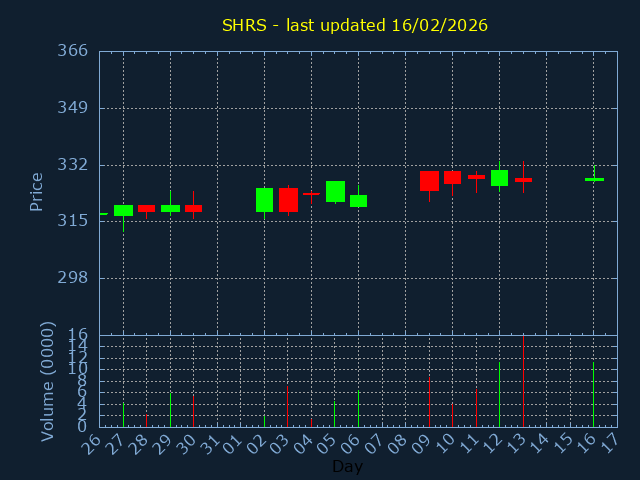The width and height of the screenshot is (640, 480).
Task: Click the red volume bar on day 10
Action: (x=452, y=415)
